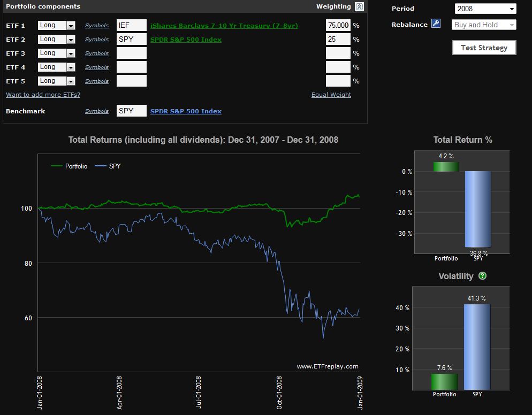The height and width of the screenshot is (415, 532).
Task: Click the Portfolio total return green bar
Action: coord(446,166)
